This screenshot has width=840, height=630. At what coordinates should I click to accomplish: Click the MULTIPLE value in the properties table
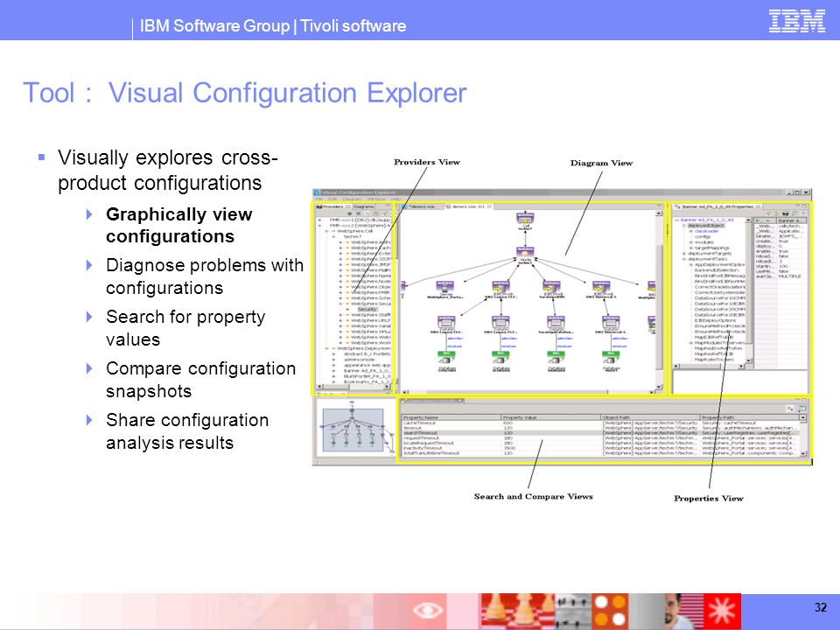click(x=789, y=276)
